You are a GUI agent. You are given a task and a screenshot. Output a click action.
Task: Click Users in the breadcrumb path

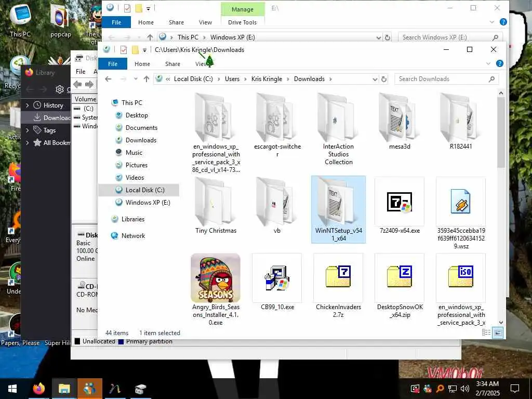[x=232, y=79]
